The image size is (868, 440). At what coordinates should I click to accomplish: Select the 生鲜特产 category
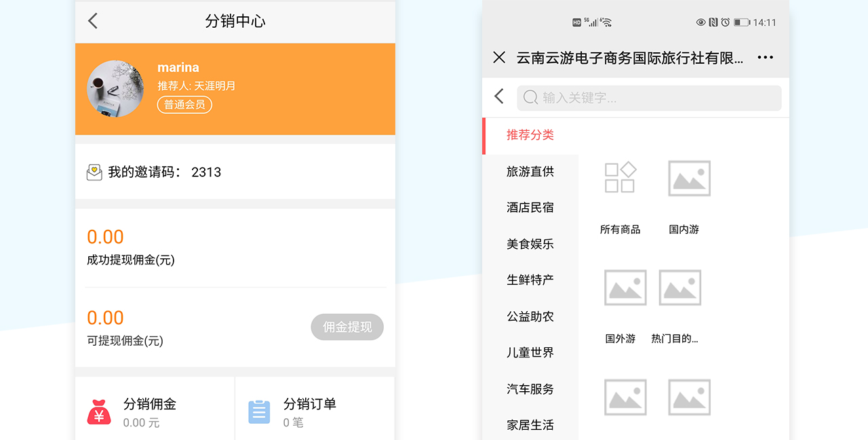click(x=530, y=280)
